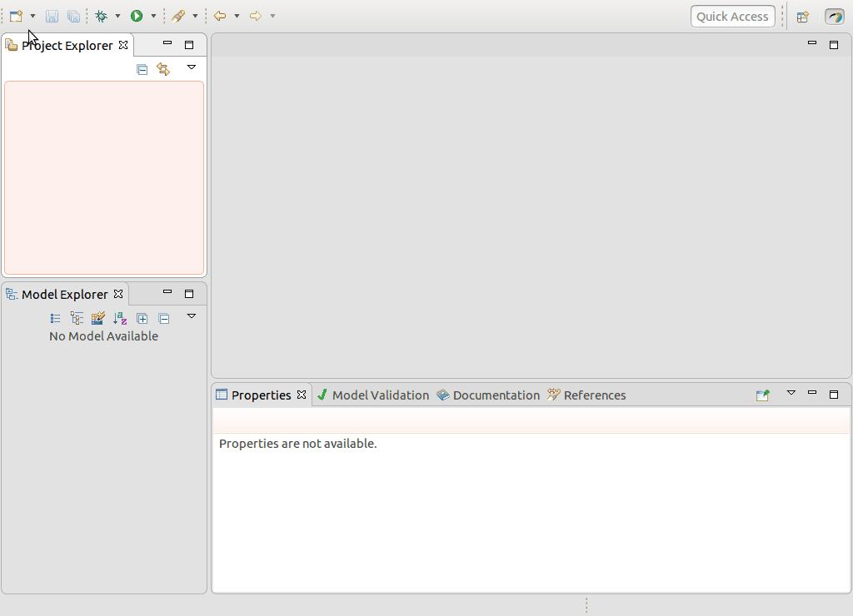853x616 pixels.
Task: Open the Model Explorer View Menu triangle
Action: pyautogui.click(x=191, y=316)
